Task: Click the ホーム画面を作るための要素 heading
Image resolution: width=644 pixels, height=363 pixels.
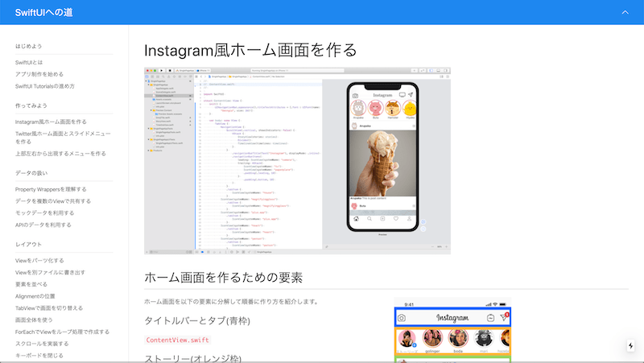Action: click(224, 278)
